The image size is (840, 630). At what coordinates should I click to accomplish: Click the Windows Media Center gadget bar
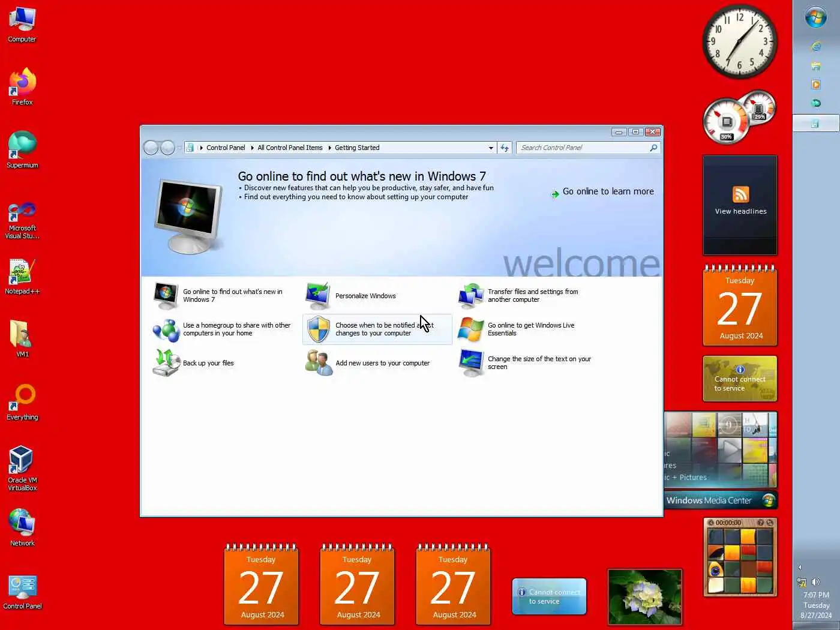pos(721,500)
